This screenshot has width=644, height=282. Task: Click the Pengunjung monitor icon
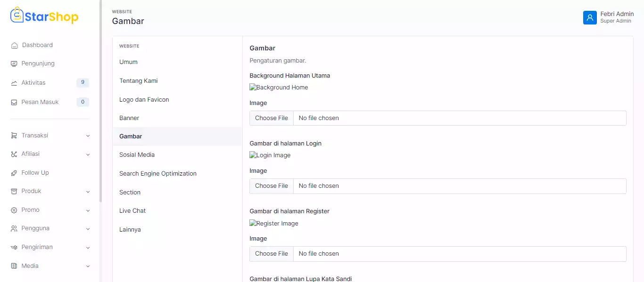14,64
